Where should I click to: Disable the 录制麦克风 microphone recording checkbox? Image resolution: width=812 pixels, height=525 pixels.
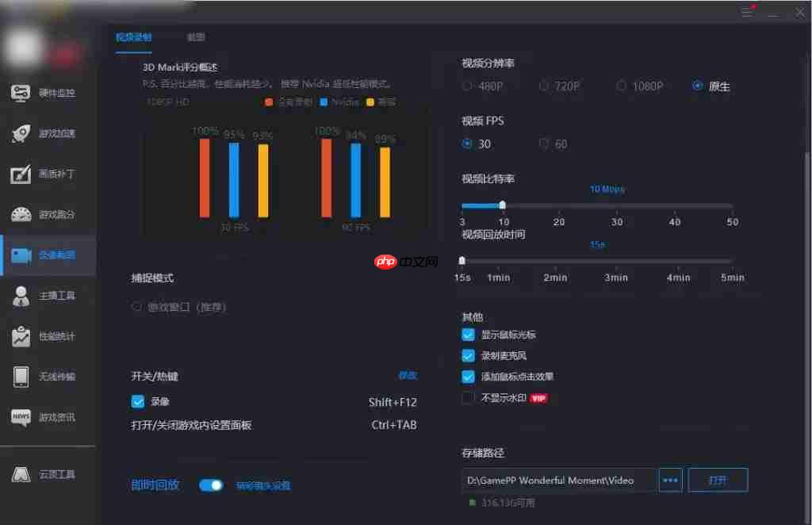click(468, 354)
